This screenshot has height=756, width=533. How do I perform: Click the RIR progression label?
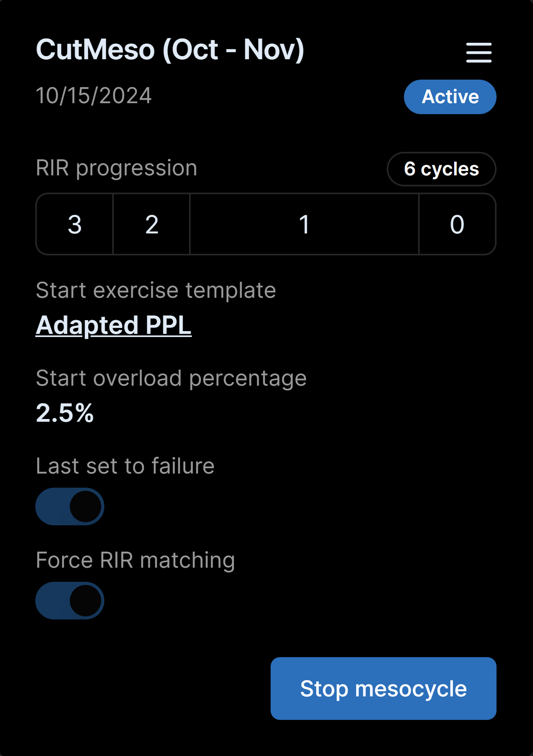click(116, 168)
